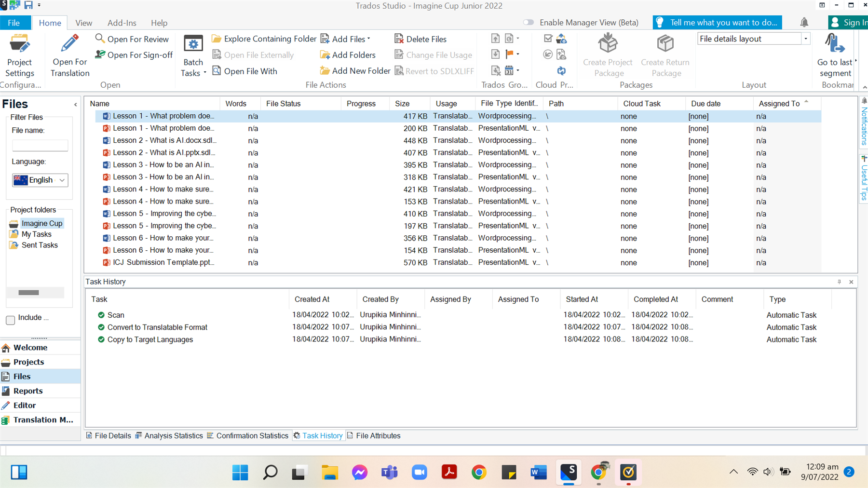Screen dimensions: 868x488
Task: Expand the File details layout dropdown
Action: pyautogui.click(x=805, y=39)
